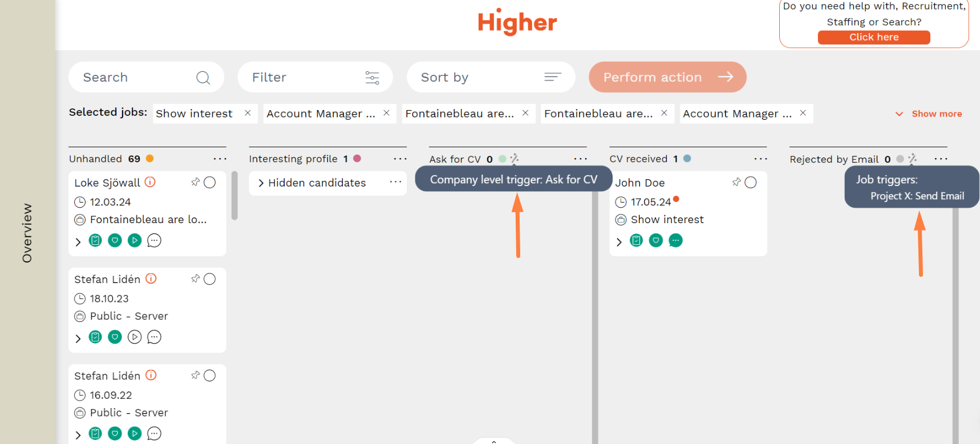Click the magic wand trigger icon on Ask for CV
This screenshot has width=980, height=444.
tap(514, 159)
